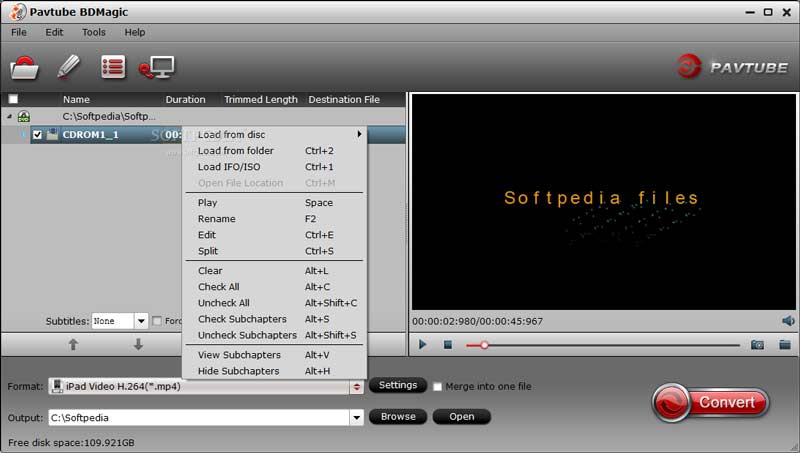Open the Tools menu
The width and height of the screenshot is (800, 453).
94,32
